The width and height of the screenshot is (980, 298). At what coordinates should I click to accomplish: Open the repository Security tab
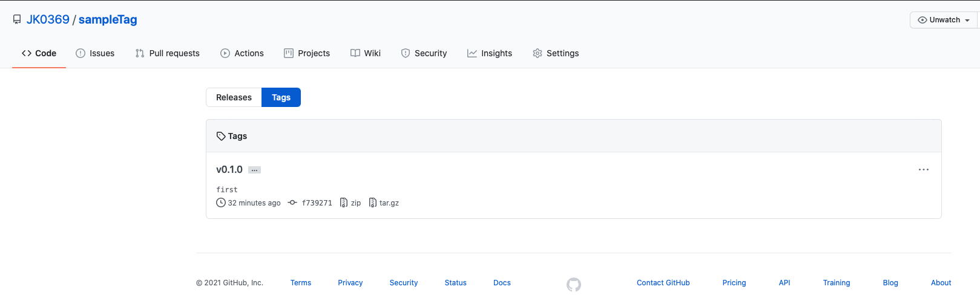[424, 53]
